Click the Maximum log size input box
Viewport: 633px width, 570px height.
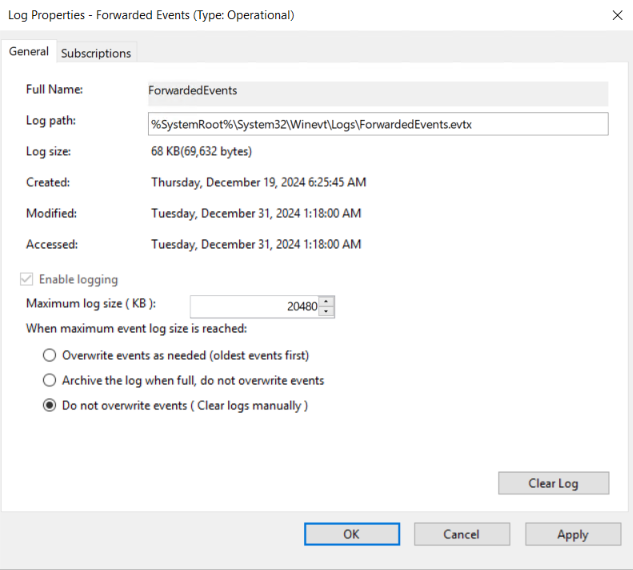pos(255,307)
